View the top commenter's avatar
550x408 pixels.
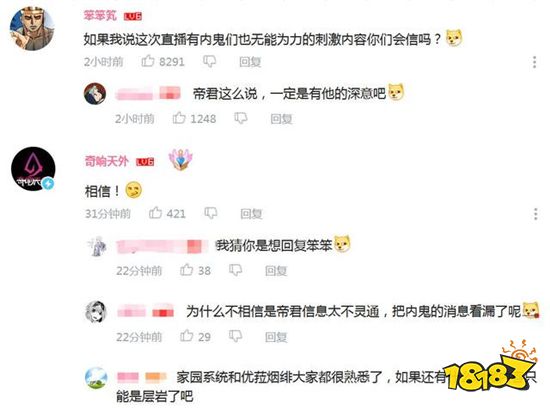tap(32, 29)
